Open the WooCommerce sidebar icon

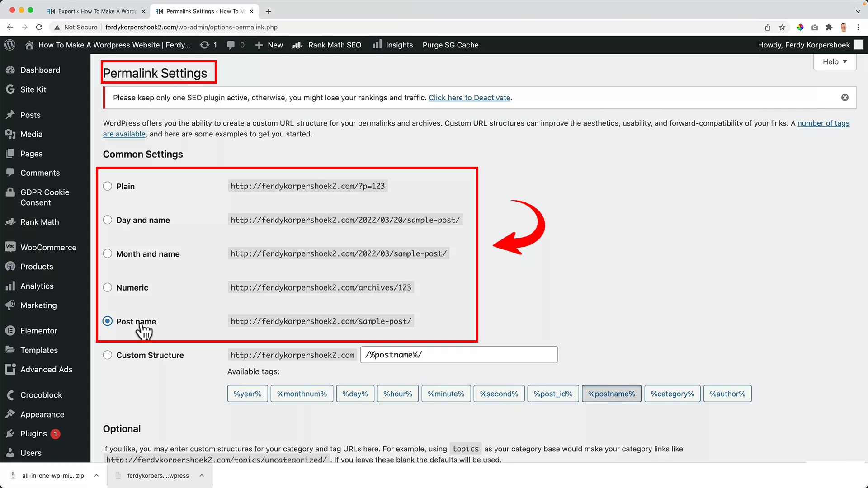point(10,247)
